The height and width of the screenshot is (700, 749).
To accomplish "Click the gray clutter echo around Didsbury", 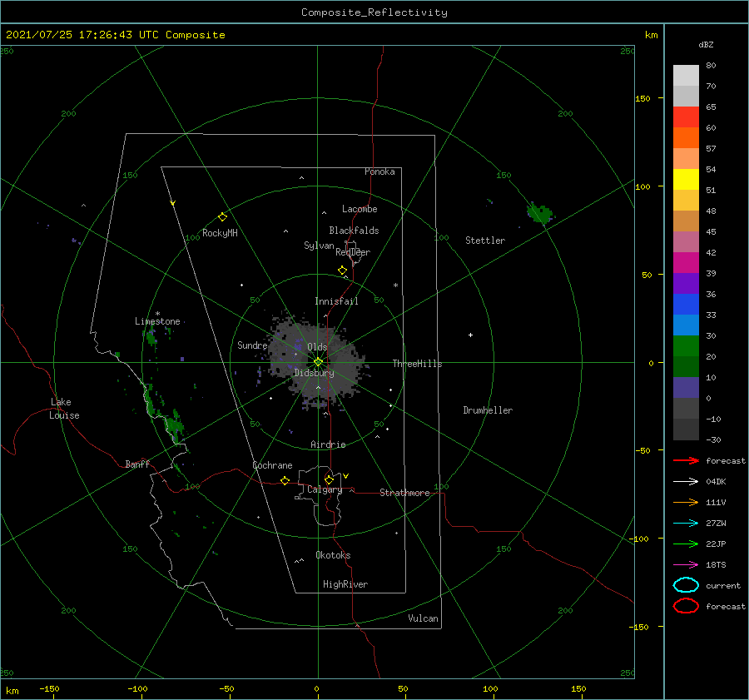I will tap(318, 362).
